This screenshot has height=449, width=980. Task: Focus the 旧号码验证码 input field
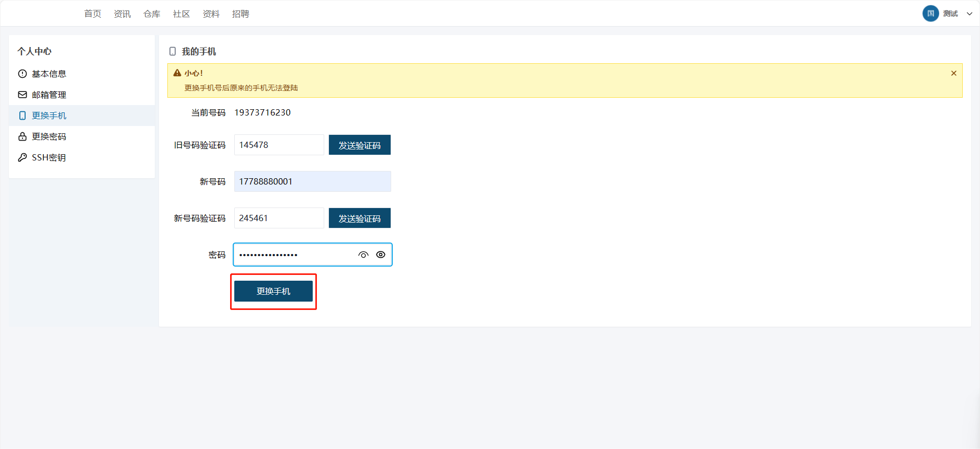[279, 145]
